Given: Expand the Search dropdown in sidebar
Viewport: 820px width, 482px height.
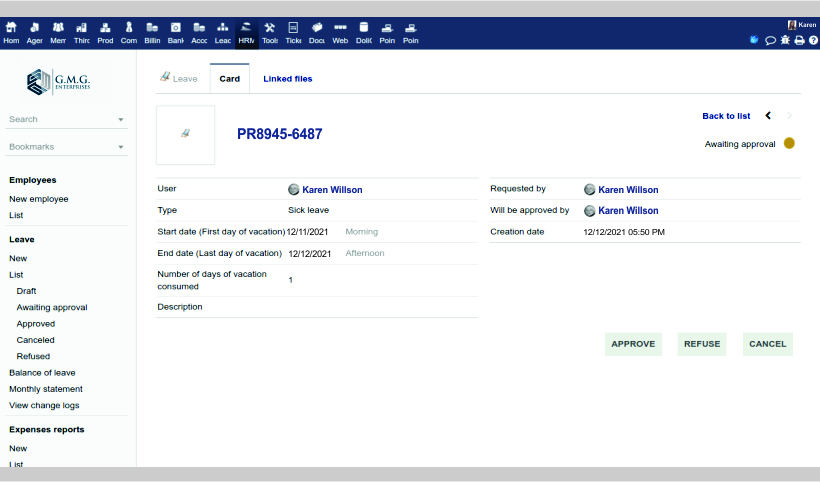Looking at the screenshot, I should [x=121, y=120].
